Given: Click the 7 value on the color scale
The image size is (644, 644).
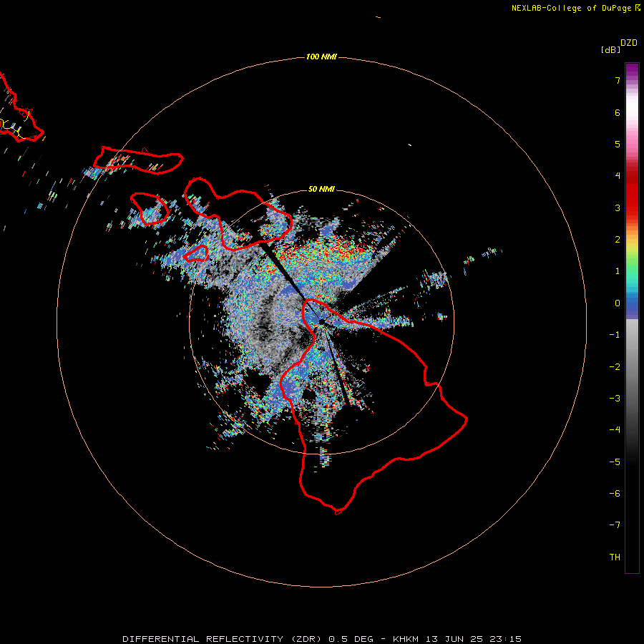Looking at the screenshot, I should pos(618,80).
